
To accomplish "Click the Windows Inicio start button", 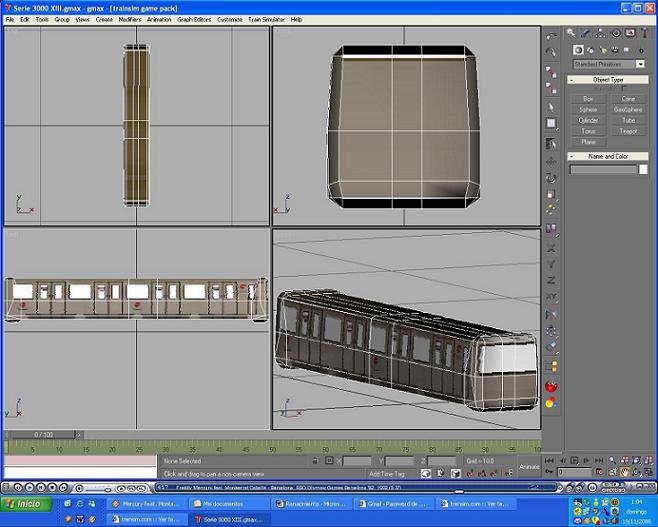I will 22,504.
